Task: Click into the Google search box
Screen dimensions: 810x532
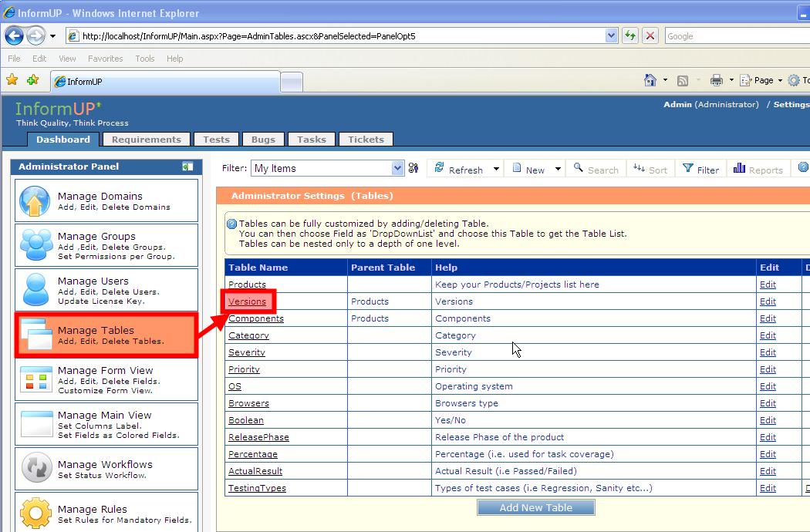Action: [733, 35]
